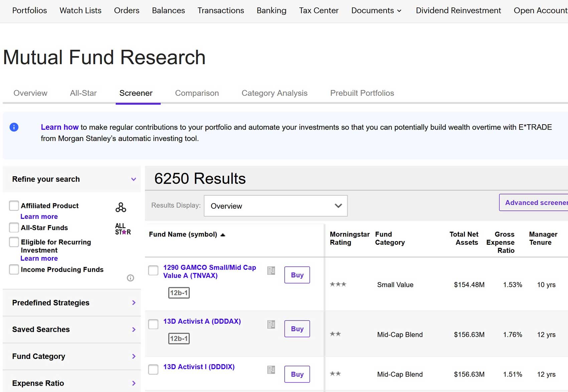Click the Affiliated Product cluster icon
568x392 pixels.
(x=121, y=207)
